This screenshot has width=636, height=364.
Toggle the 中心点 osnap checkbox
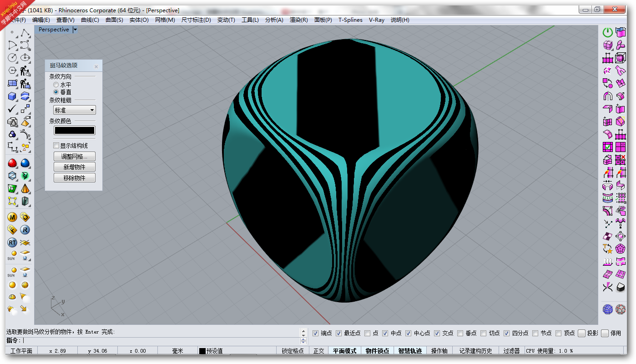click(409, 333)
